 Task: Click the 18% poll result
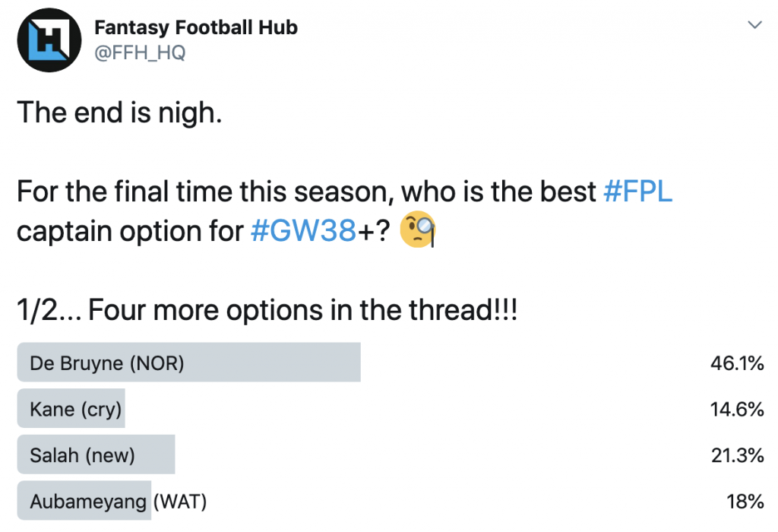pyautogui.click(x=745, y=502)
